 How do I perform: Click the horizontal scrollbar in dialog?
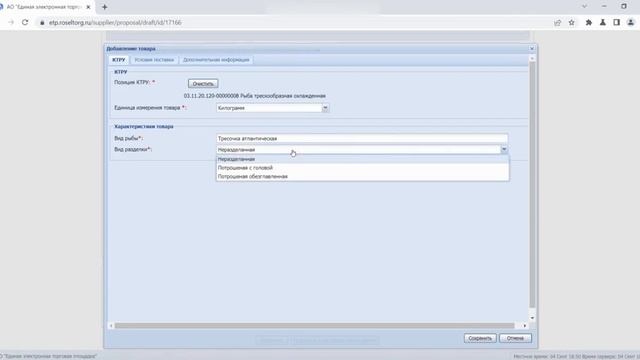click(314, 326)
